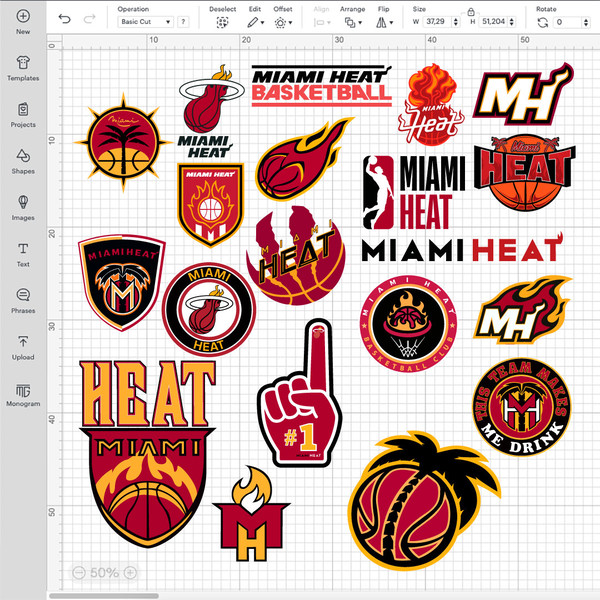Image resolution: width=600 pixels, height=600 pixels.
Task: Click the Upload icon
Action: coord(23,341)
